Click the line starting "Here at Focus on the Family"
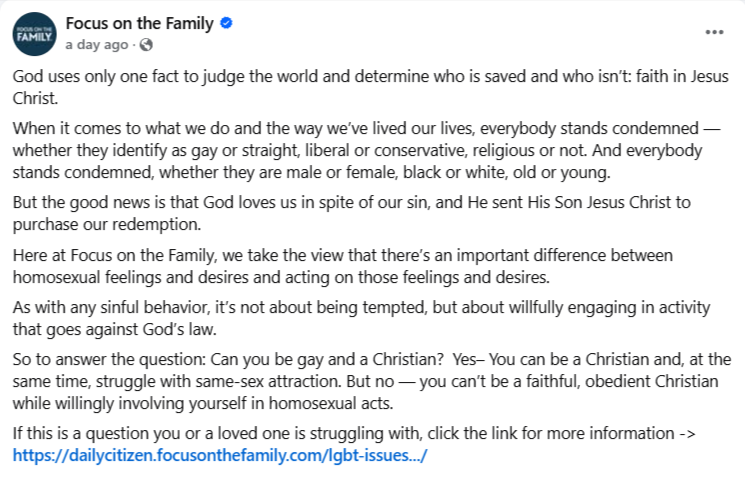The height and width of the screenshot is (477, 745). (343, 255)
